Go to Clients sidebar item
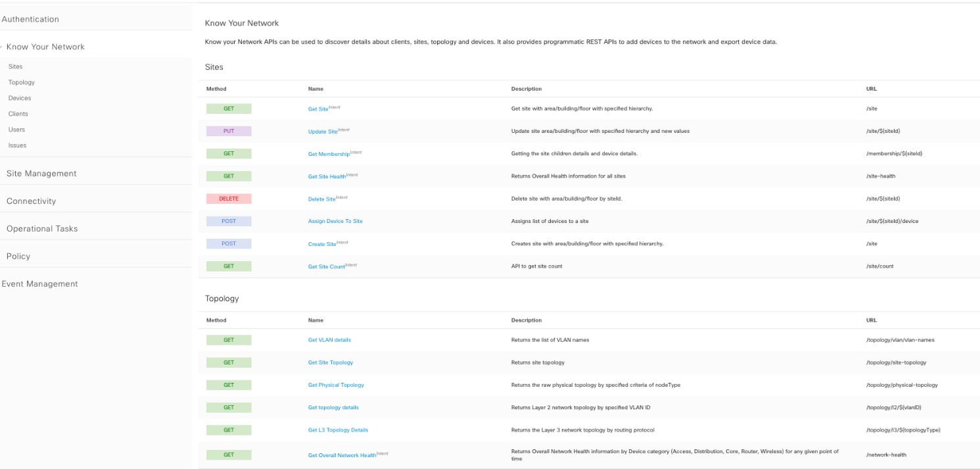Screen dimensions: 980x469 pyautogui.click(x=18, y=114)
